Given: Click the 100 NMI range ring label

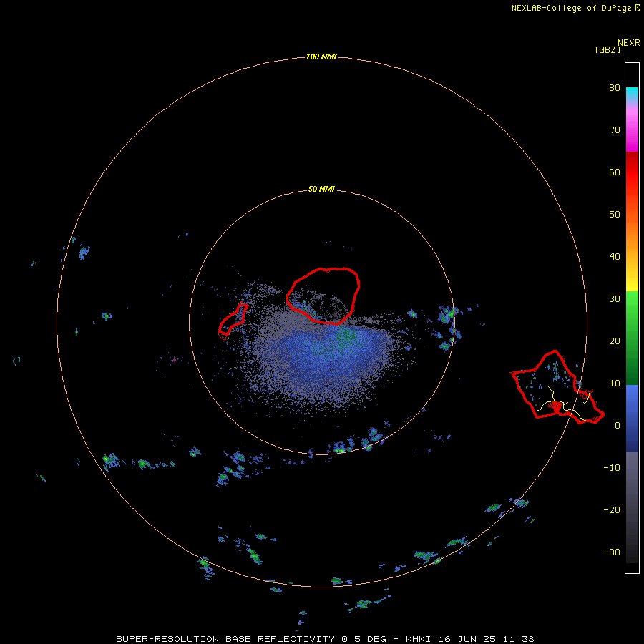Looking at the screenshot, I should click(x=321, y=57).
